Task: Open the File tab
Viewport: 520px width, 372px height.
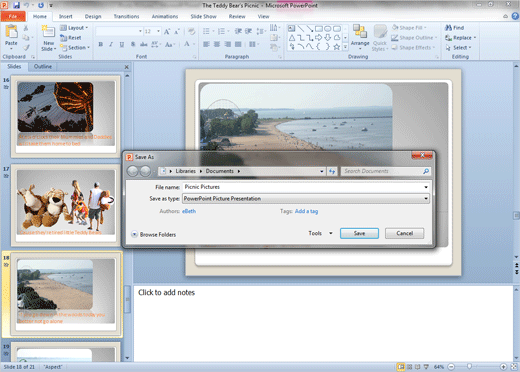Action: [x=13, y=16]
